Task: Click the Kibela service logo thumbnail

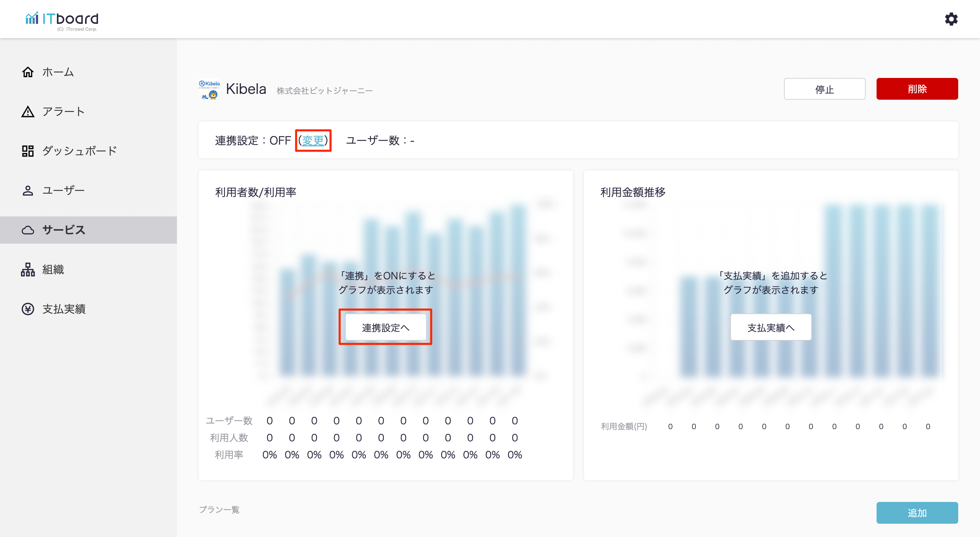Action: 209,89
